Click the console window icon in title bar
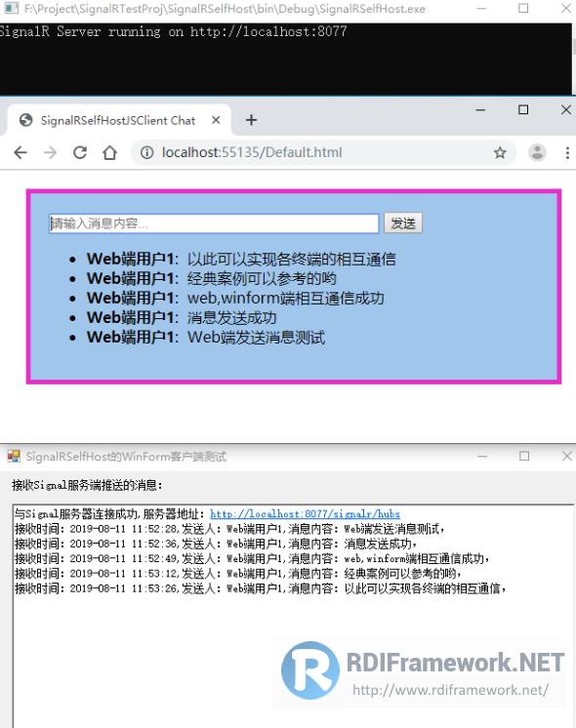The height and width of the screenshot is (728, 576). 12,9
